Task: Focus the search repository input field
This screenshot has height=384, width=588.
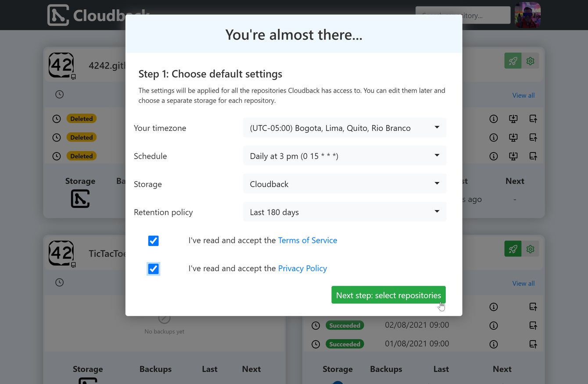Action: 463,15
